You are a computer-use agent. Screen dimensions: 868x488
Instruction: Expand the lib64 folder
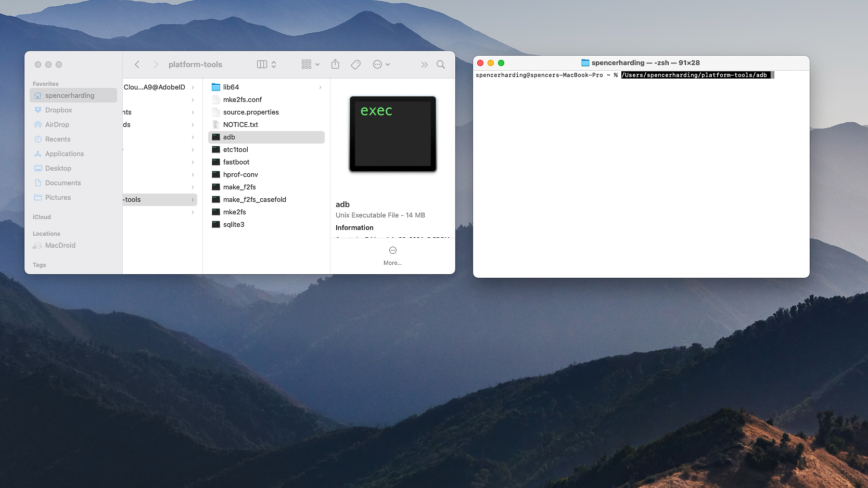click(x=231, y=87)
